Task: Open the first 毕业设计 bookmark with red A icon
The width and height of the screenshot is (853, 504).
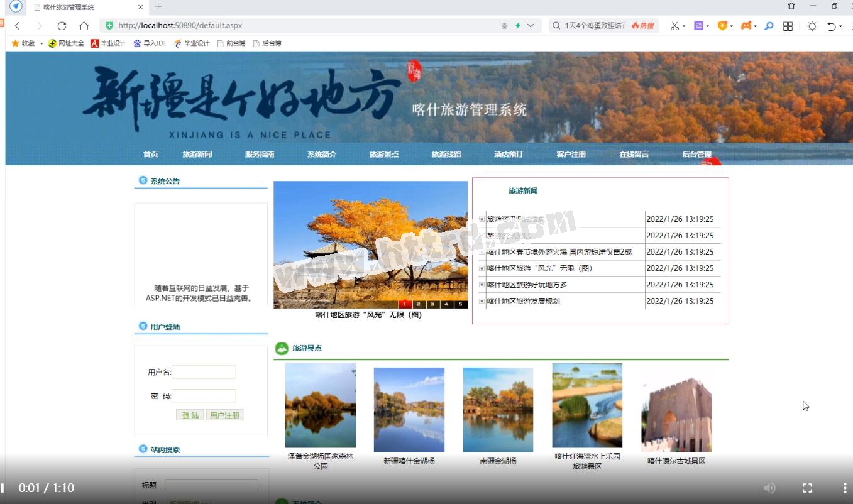Action: [x=108, y=43]
